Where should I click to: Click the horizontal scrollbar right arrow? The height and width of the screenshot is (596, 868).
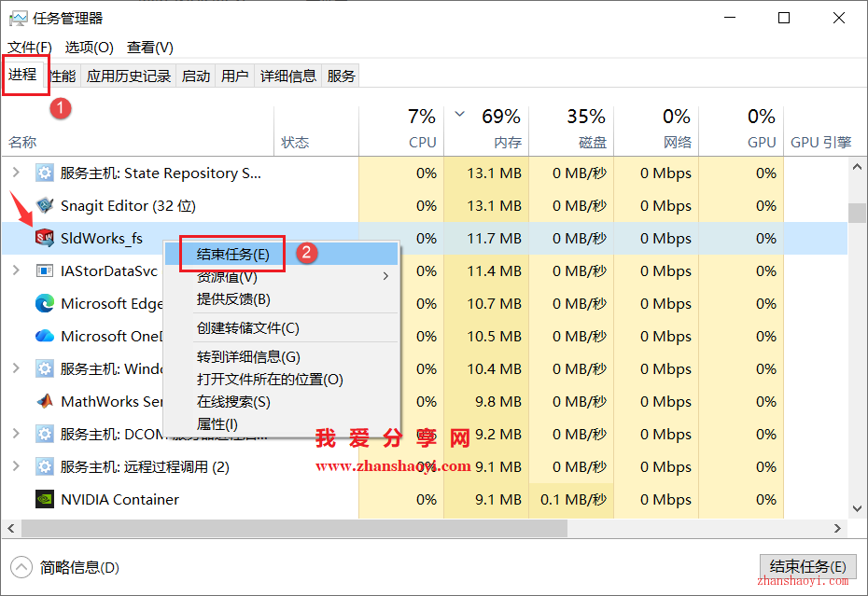pos(837,529)
